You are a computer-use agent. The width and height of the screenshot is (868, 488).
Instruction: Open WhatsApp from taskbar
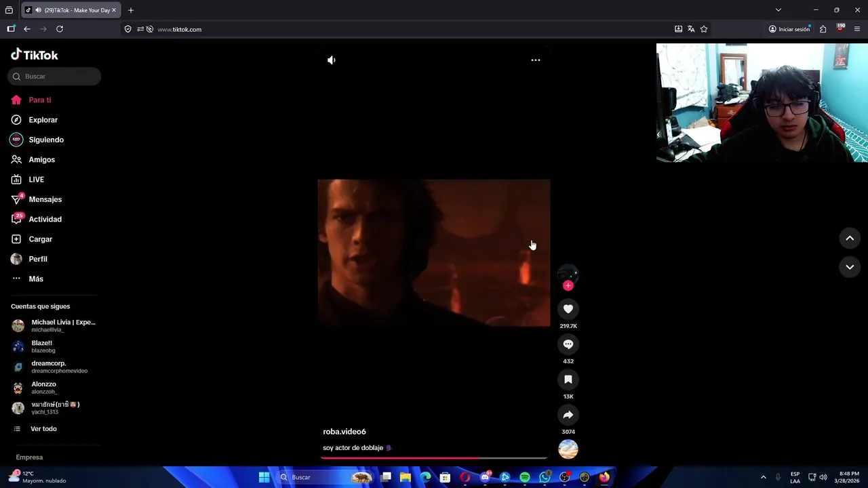(x=545, y=477)
